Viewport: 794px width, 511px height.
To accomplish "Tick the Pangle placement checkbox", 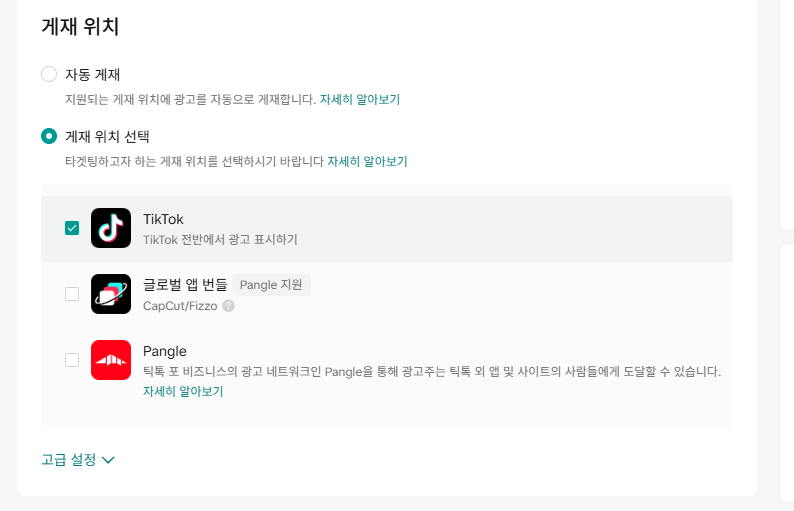I will pos(72,360).
